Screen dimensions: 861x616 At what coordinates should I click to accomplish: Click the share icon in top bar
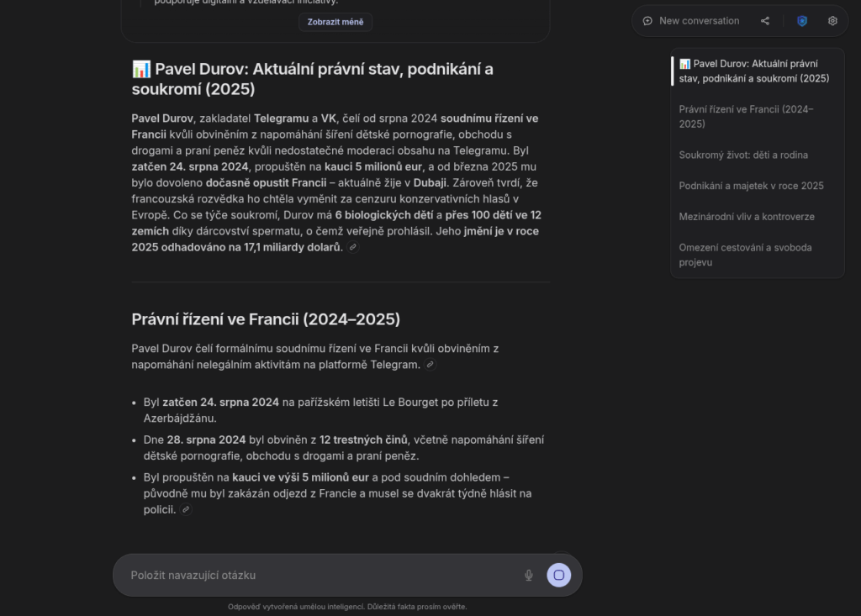765,21
